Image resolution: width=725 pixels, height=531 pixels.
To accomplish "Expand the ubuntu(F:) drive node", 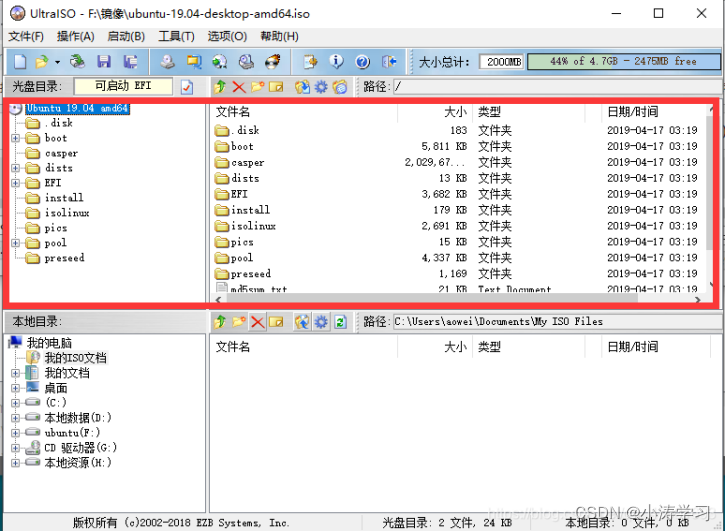I will pos(16,433).
